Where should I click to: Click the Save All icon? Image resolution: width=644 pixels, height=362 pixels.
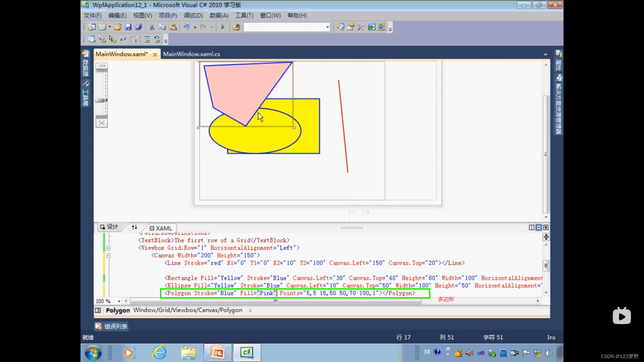click(139, 27)
